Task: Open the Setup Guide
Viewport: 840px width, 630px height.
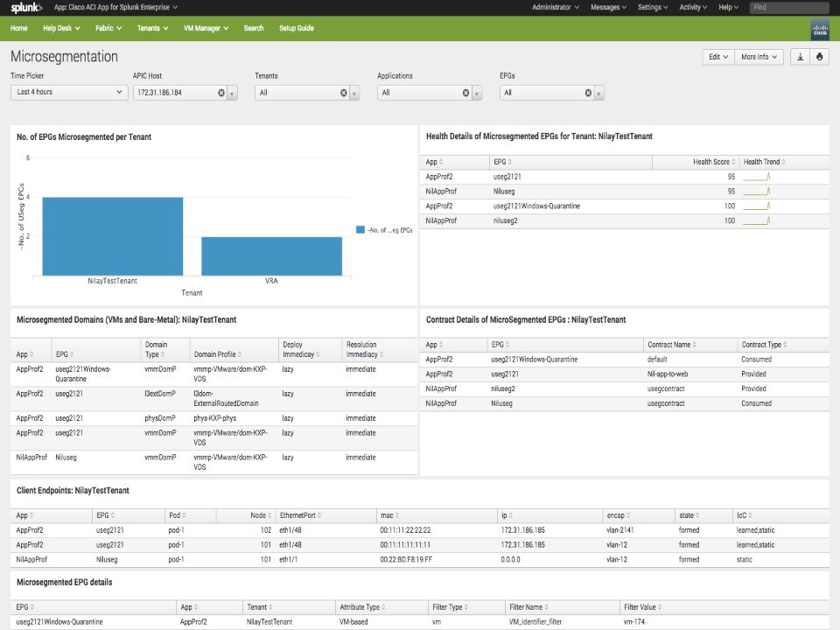Action: coord(297,28)
